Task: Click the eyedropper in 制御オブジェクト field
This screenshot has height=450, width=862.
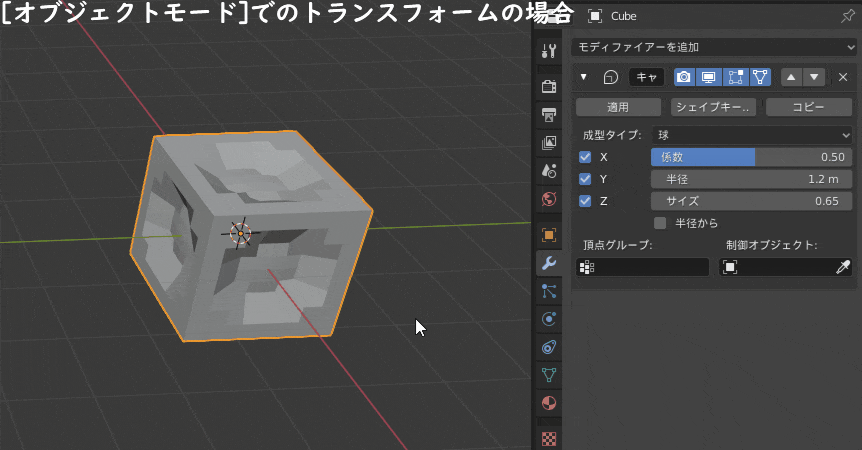Action: [843, 267]
